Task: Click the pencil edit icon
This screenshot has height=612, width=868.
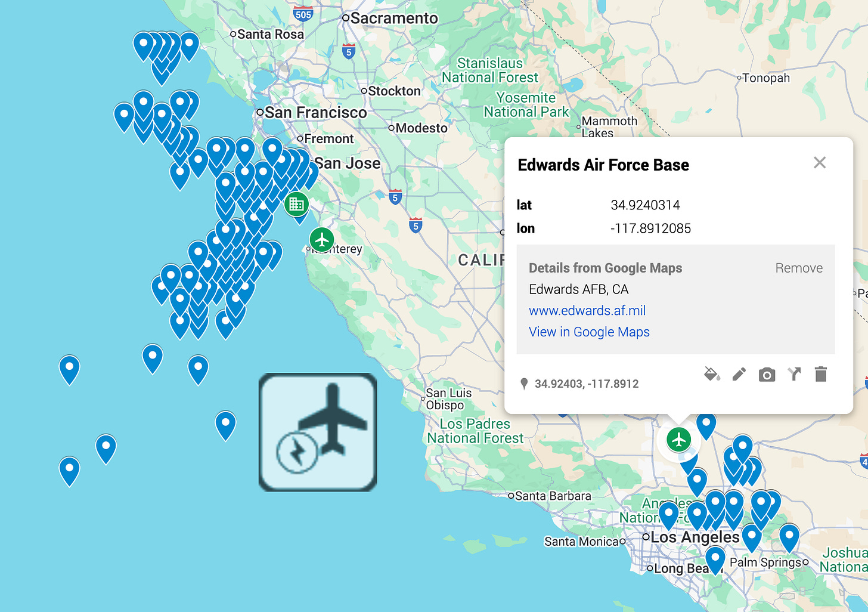Action: coord(739,375)
